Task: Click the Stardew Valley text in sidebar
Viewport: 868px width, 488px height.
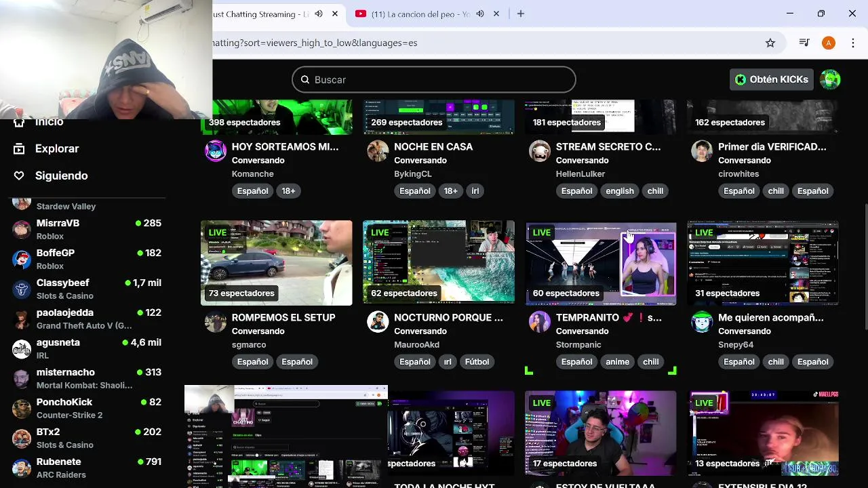Action: [x=66, y=206]
